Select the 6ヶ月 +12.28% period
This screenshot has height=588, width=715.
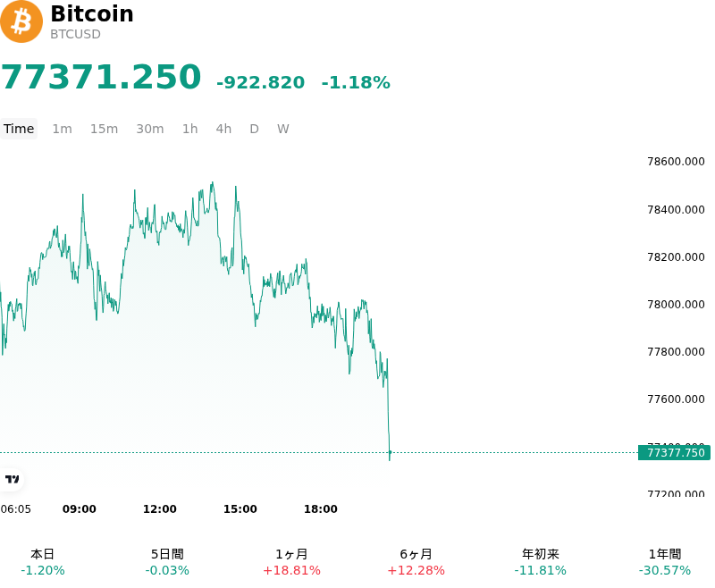416,562
